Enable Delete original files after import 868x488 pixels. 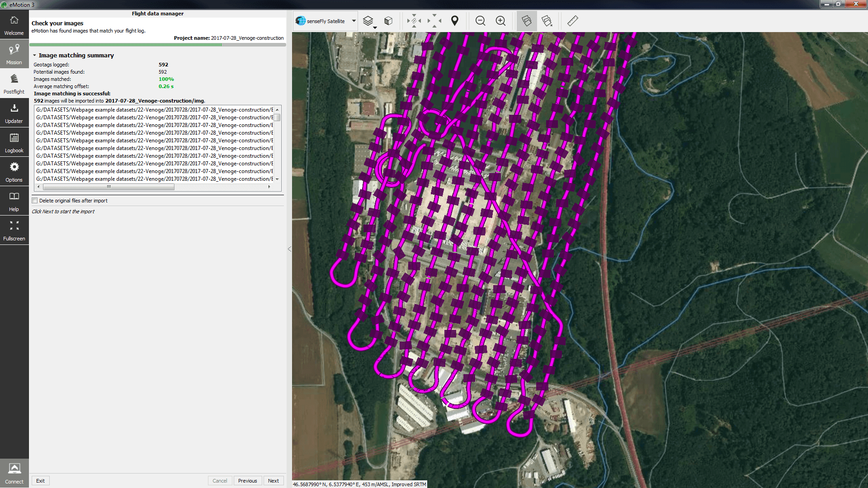pos(35,201)
